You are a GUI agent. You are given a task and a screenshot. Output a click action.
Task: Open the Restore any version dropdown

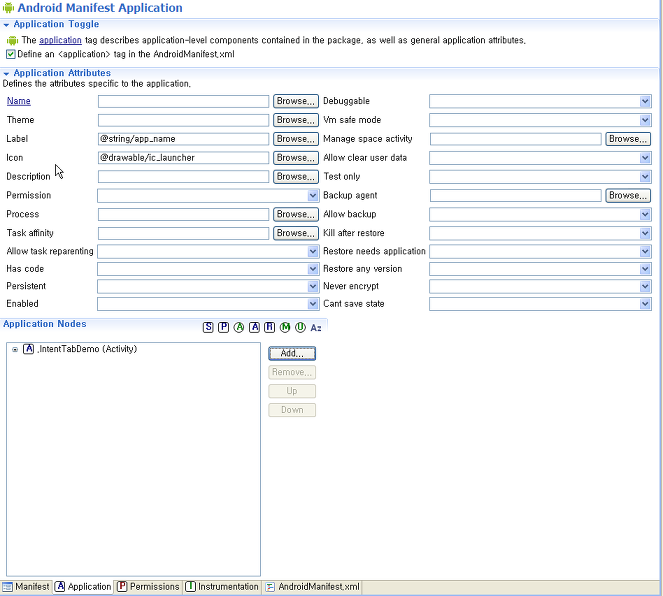click(x=645, y=269)
